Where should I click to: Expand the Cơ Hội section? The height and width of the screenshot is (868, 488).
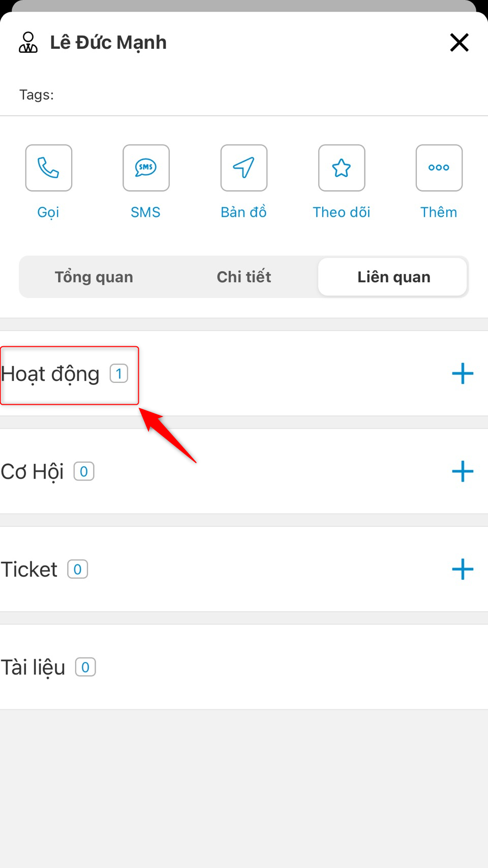(x=33, y=472)
